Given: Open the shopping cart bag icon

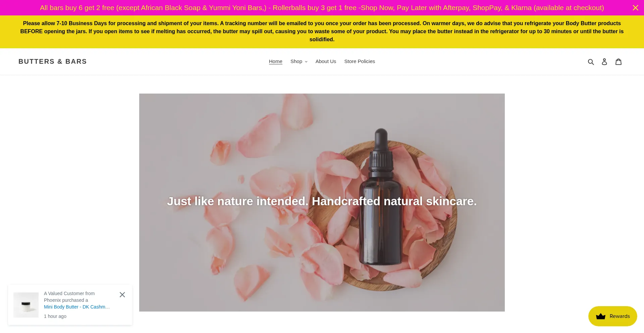Looking at the screenshot, I should pyautogui.click(x=619, y=62).
